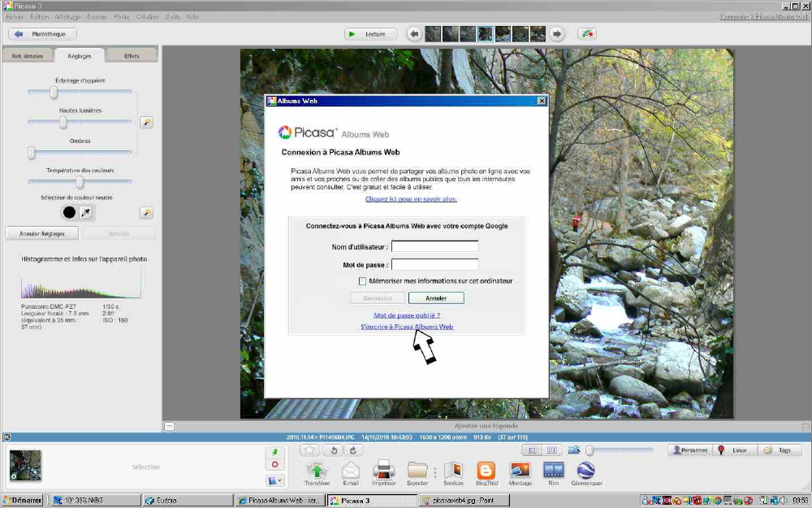Open the Tags panel
812x508 pixels.
pos(780,450)
